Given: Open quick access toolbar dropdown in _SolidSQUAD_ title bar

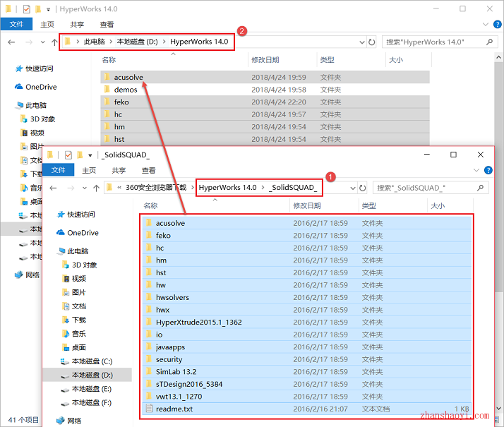Looking at the screenshot, I should pyautogui.click(x=90, y=155).
